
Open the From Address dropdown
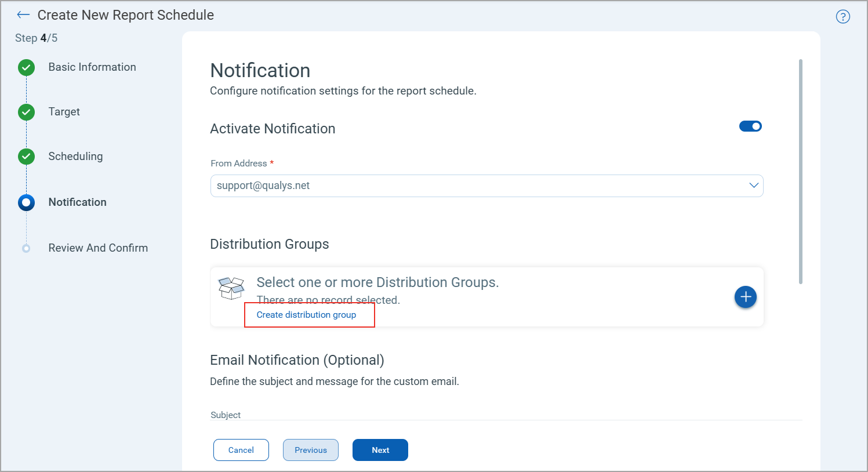[486, 186]
